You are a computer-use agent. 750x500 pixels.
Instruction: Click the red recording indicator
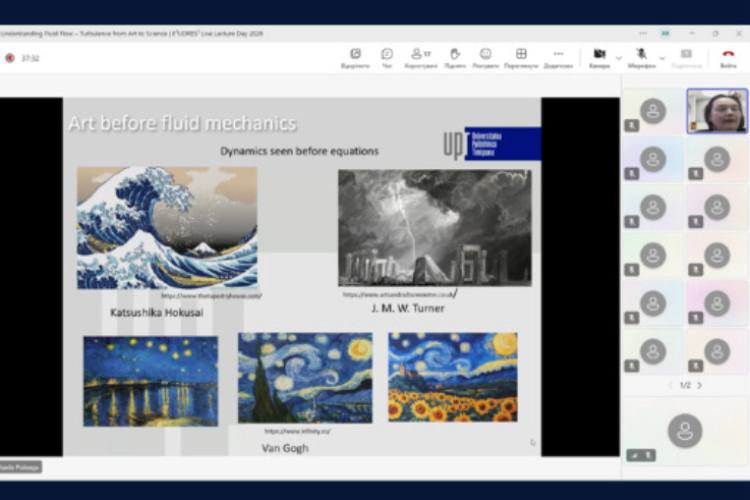(x=10, y=58)
